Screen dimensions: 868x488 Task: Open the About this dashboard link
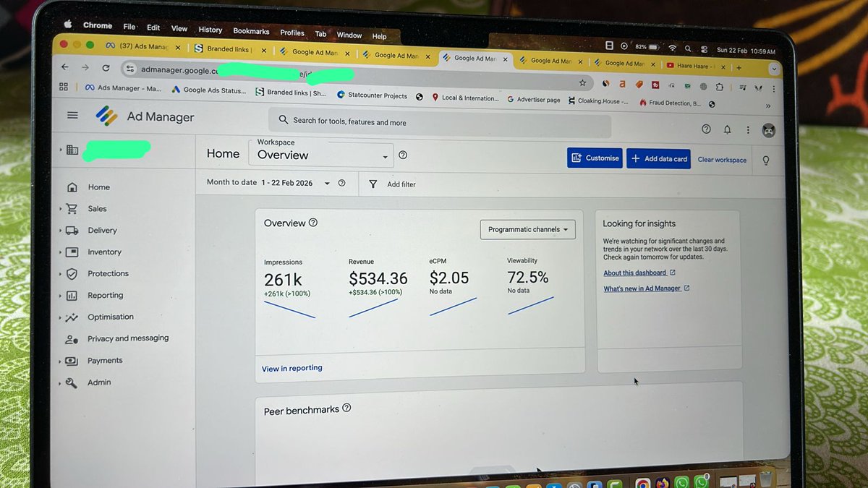(x=639, y=273)
